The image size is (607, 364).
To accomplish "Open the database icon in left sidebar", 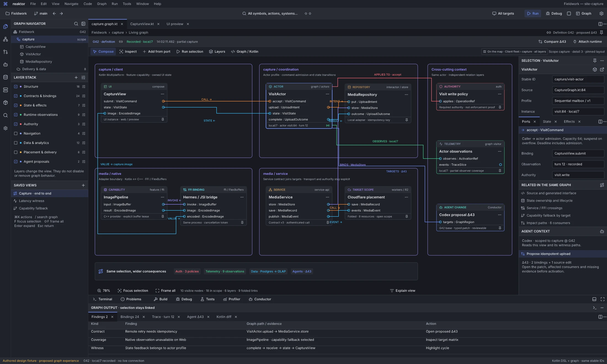I will pos(5,77).
